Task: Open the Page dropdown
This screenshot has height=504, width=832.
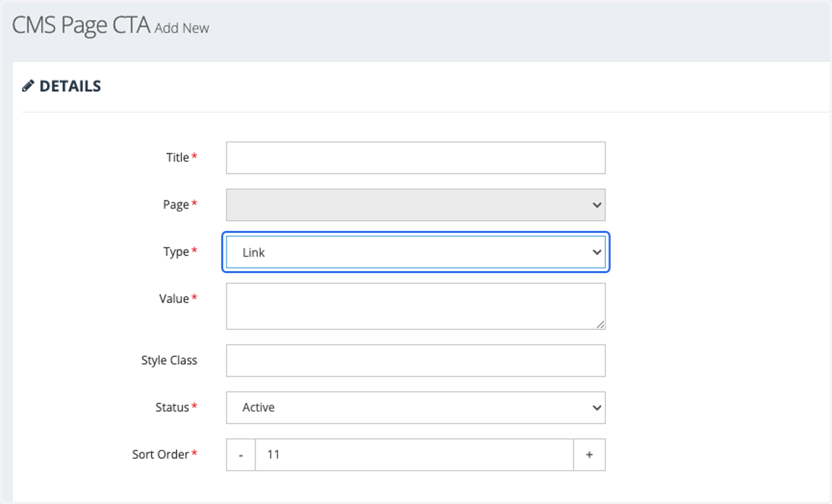Action: pos(415,205)
